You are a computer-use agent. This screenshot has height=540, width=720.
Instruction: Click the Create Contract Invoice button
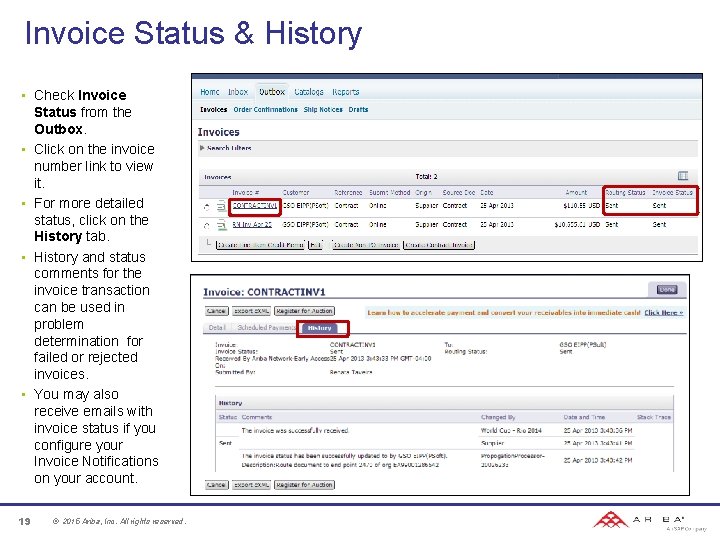[x=439, y=245]
